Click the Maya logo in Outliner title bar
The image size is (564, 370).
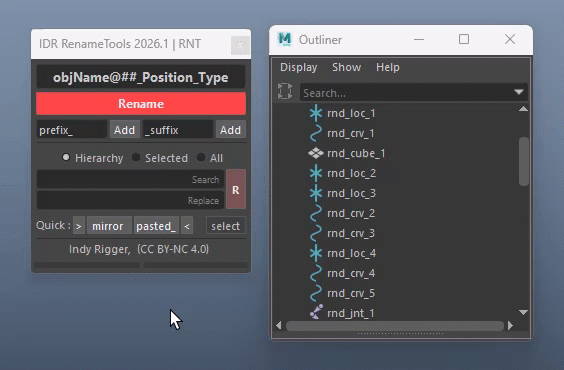pos(285,39)
